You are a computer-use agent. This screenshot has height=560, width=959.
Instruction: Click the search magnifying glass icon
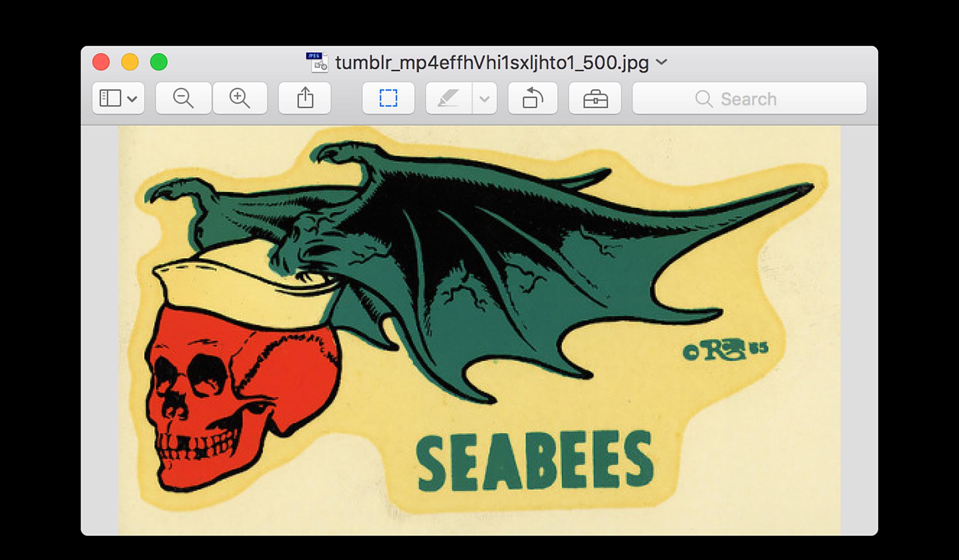point(703,99)
